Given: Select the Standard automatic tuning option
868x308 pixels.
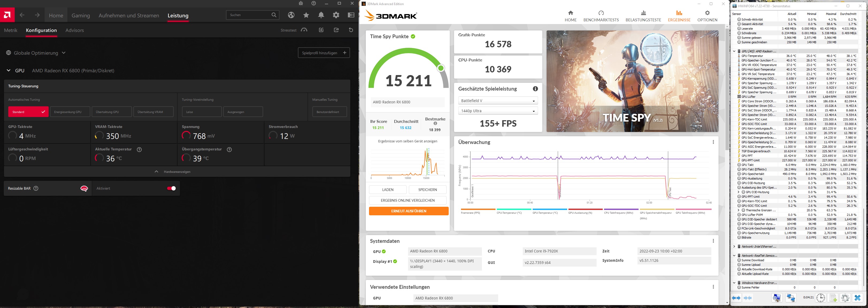Looking at the screenshot, I should click(28, 112).
